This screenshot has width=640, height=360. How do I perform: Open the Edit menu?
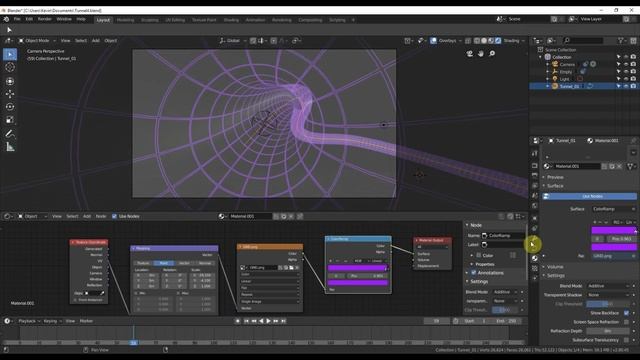[x=29, y=19]
